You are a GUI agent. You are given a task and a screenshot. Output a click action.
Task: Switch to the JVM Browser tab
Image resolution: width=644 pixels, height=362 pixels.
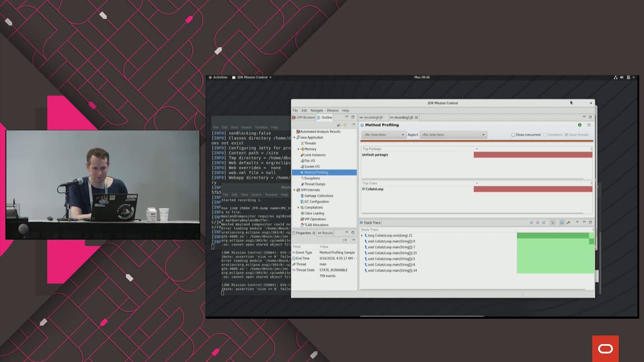point(304,118)
